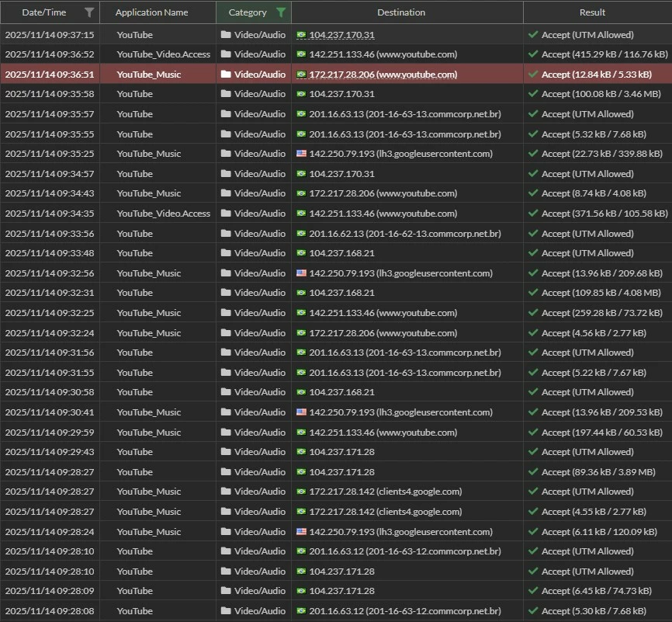Screen dimensions: 672x622
Task: Select timestamp 2025/11/14 09:30:58
Action: pos(50,391)
